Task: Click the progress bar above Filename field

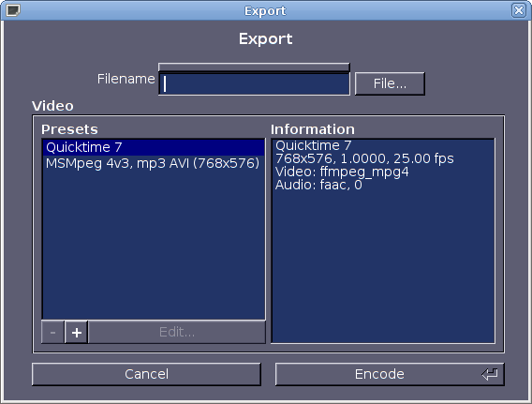Action: [x=254, y=67]
